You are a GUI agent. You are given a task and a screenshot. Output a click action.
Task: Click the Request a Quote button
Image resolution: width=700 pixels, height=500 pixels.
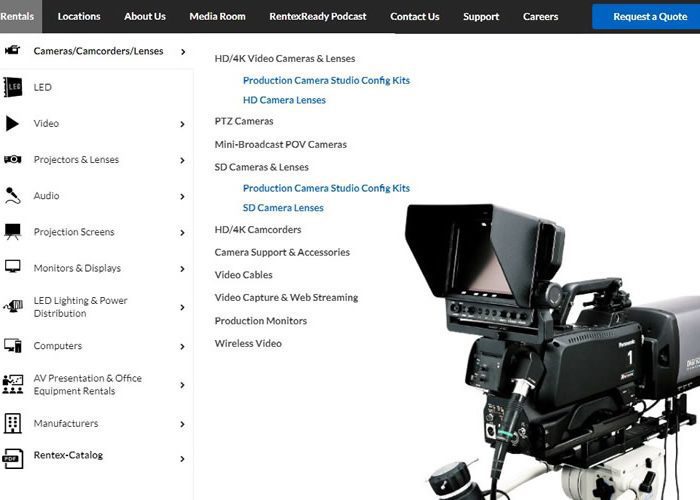coord(646,17)
